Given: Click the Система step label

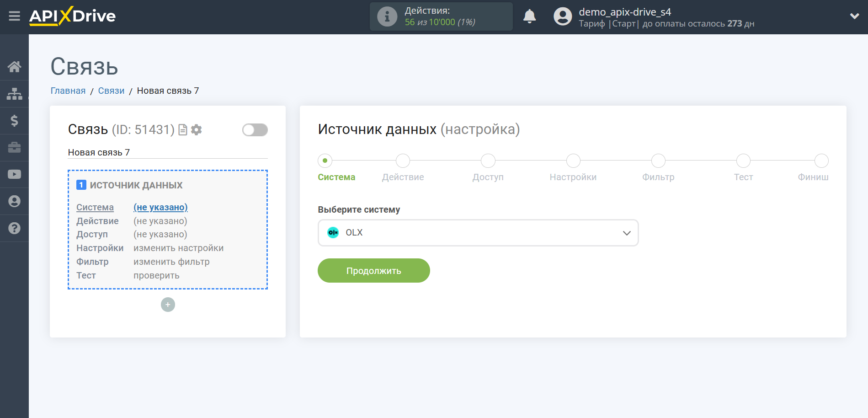Looking at the screenshot, I should pos(336,177).
